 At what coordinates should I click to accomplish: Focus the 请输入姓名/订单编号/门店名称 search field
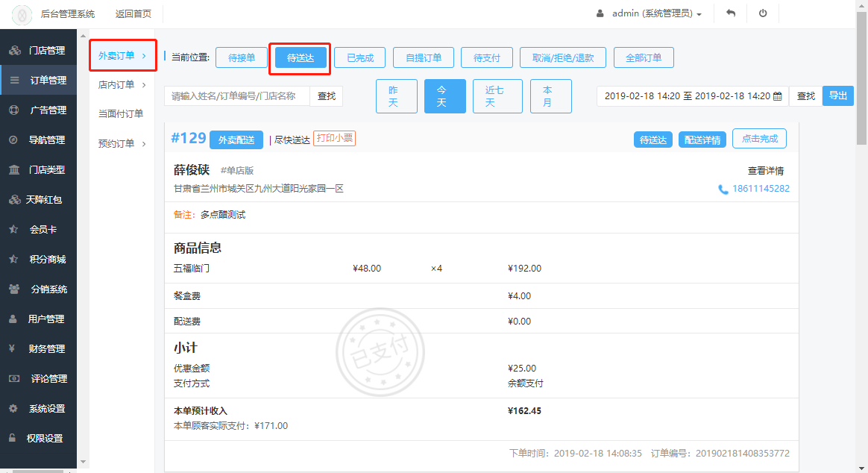point(237,95)
